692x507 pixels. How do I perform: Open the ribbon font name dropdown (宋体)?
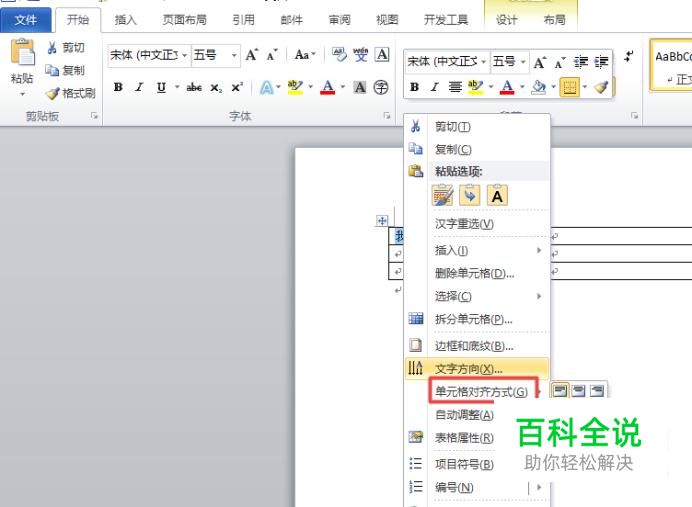[x=184, y=55]
